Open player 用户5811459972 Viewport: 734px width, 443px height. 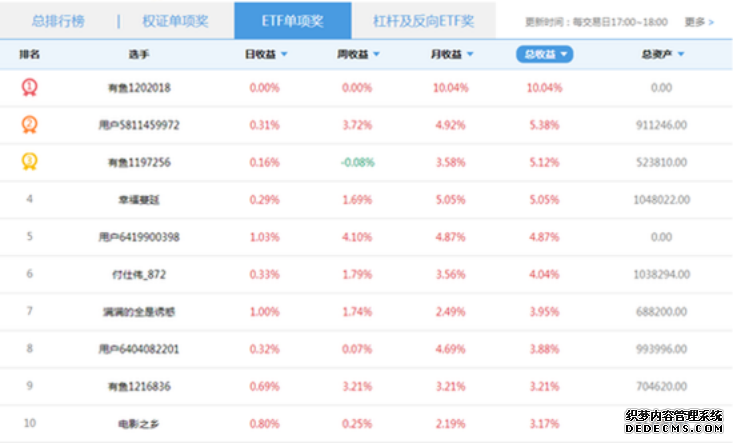click(139, 125)
